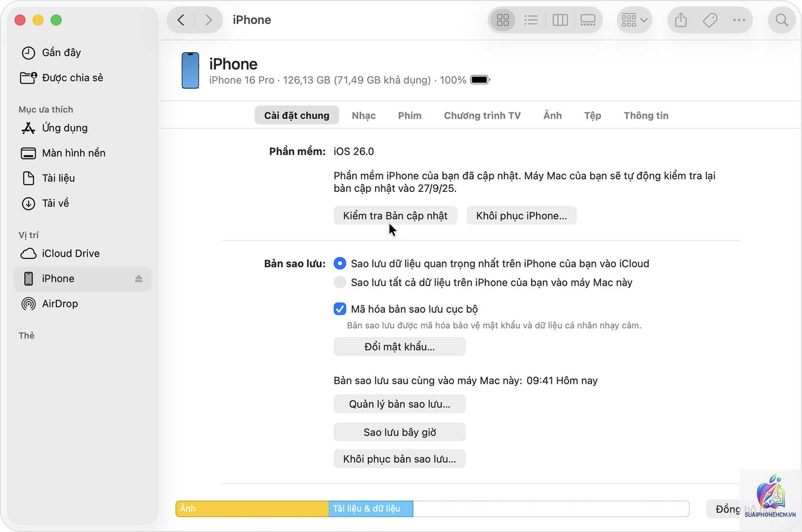Switch to the Phim tab
The image size is (802, 532).
(x=410, y=115)
